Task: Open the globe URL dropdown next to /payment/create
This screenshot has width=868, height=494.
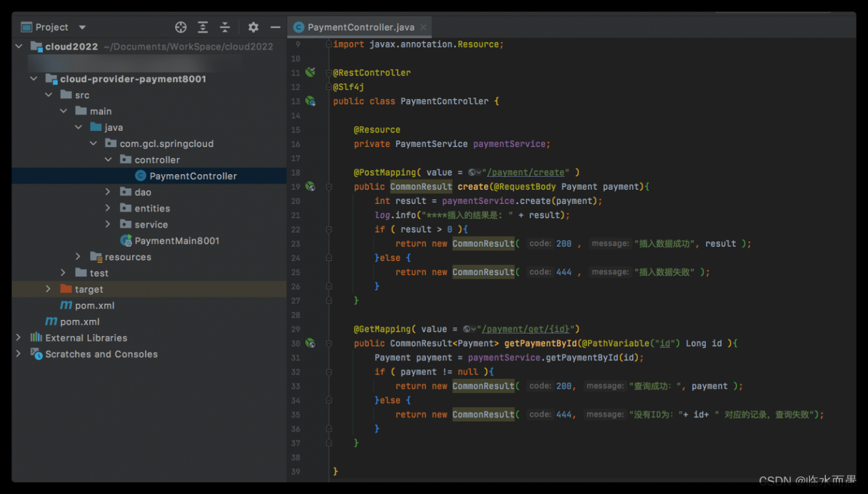Action: tap(475, 172)
